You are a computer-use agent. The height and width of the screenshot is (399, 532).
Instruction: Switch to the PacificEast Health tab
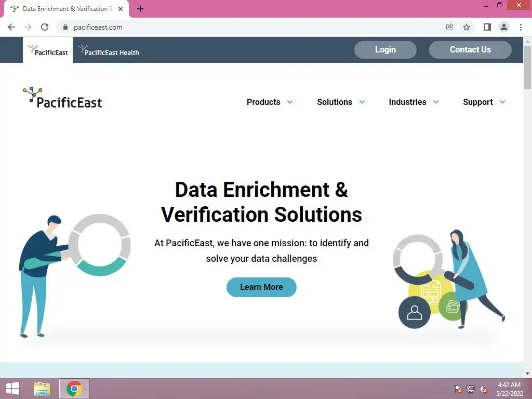click(x=108, y=50)
